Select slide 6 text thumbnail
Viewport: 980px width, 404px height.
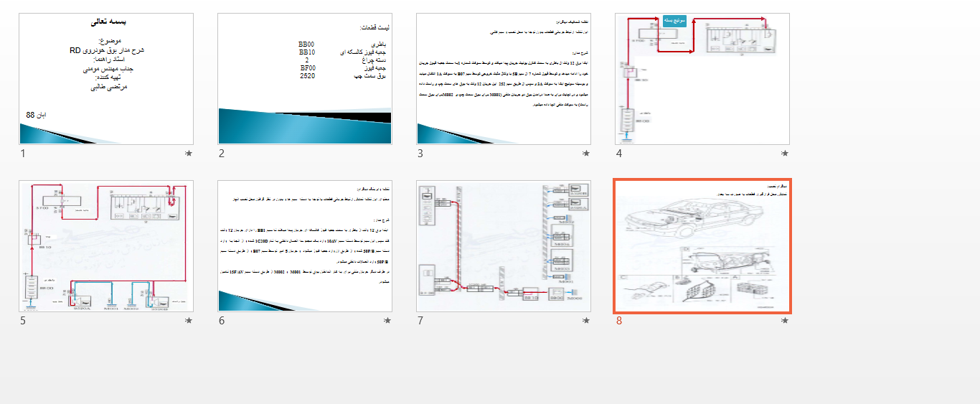click(x=305, y=246)
